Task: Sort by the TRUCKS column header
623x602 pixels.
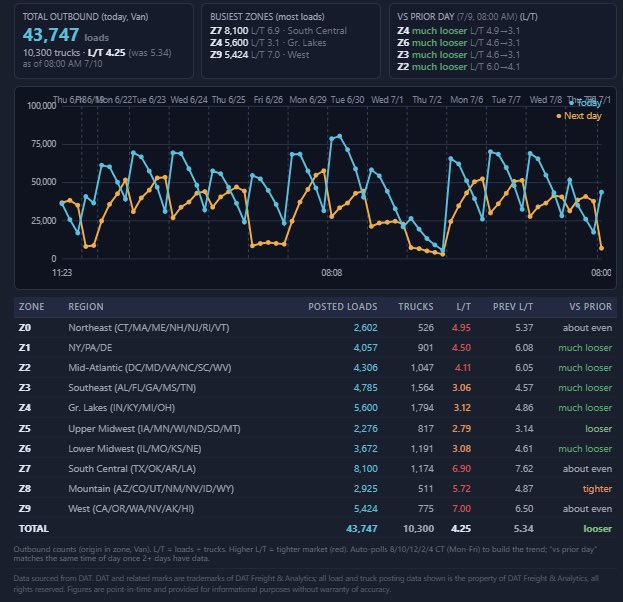Action: coord(416,307)
